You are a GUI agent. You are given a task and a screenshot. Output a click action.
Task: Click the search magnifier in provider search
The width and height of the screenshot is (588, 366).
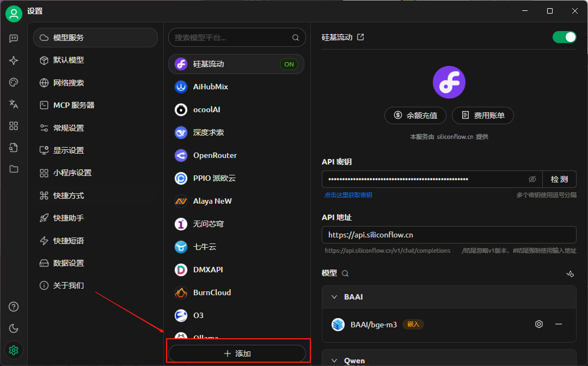[x=296, y=38]
